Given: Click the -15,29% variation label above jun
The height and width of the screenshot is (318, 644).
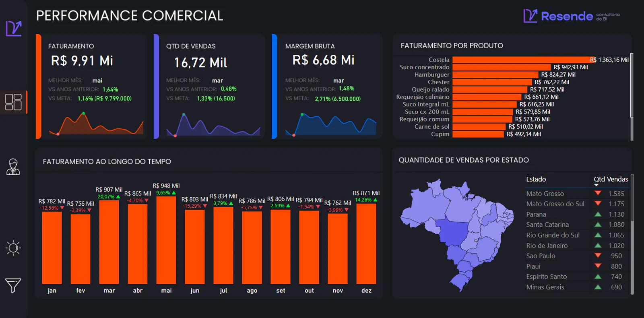Looking at the screenshot, I should coord(195,206).
